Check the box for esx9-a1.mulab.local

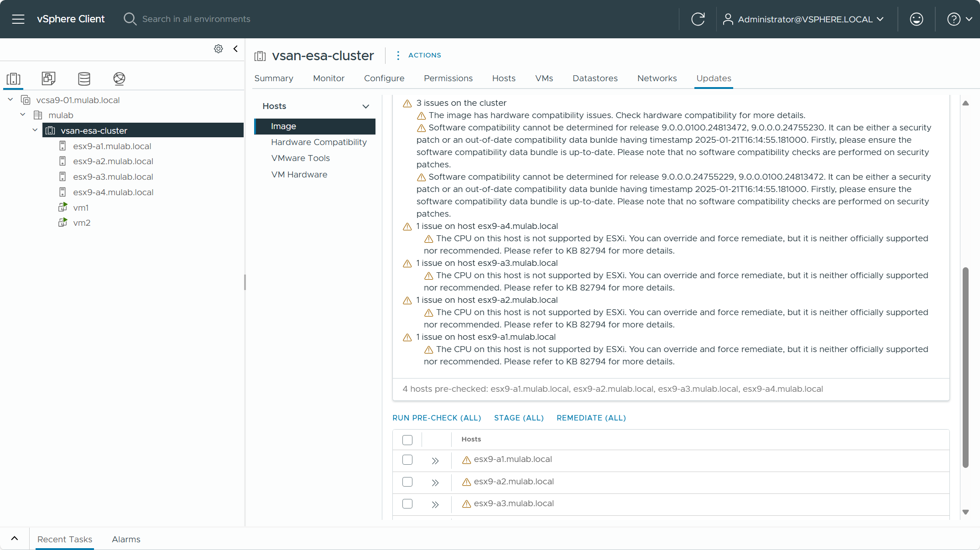click(407, 460)
